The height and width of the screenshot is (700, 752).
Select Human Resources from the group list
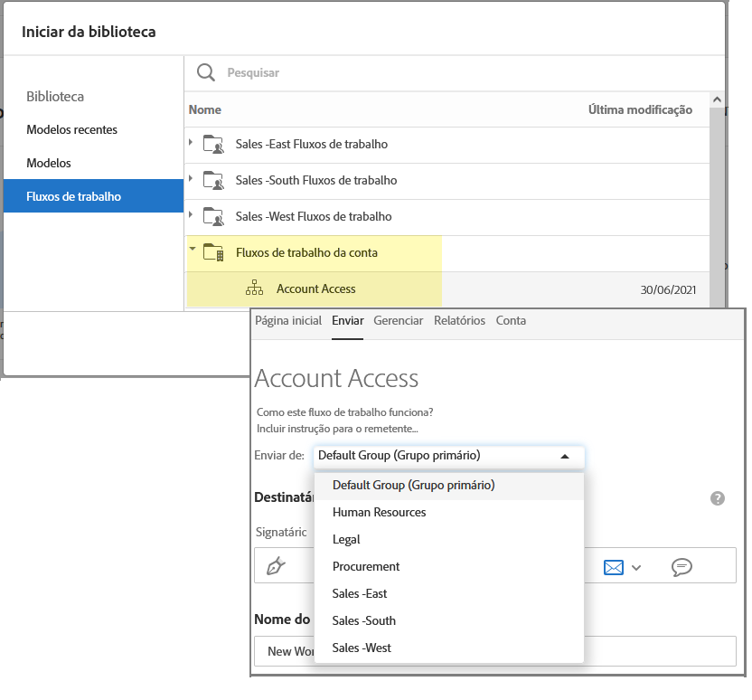tap(379, 512)
